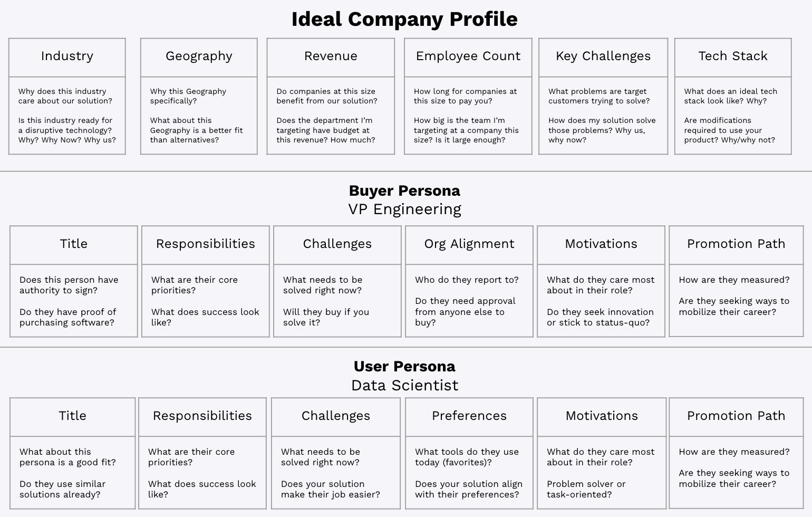812x517 pixels.
Task: Click "Problem solver or task-oriented?" text
Action: 586,489
